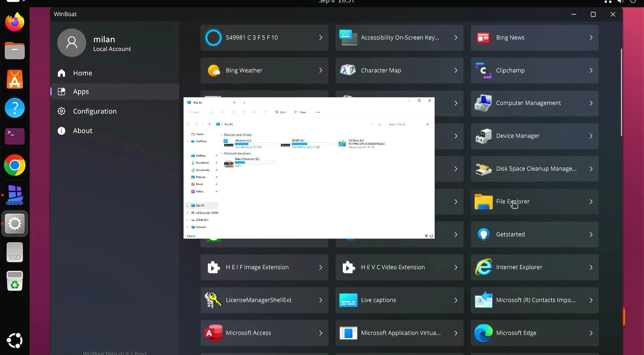Open Music quick access folder
The height and width of the screenshot is (355, 644).
pos(197,184)
